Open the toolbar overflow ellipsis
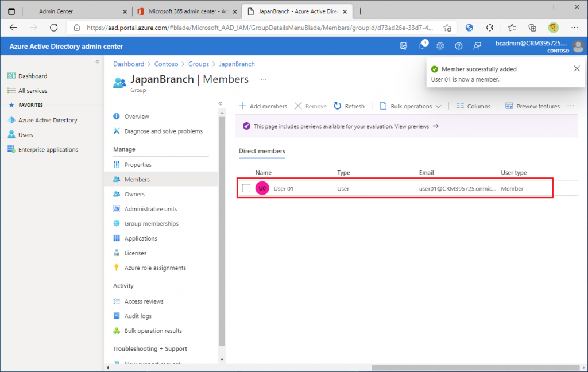This screenshot has width=588, height=372. pos(571,106)
